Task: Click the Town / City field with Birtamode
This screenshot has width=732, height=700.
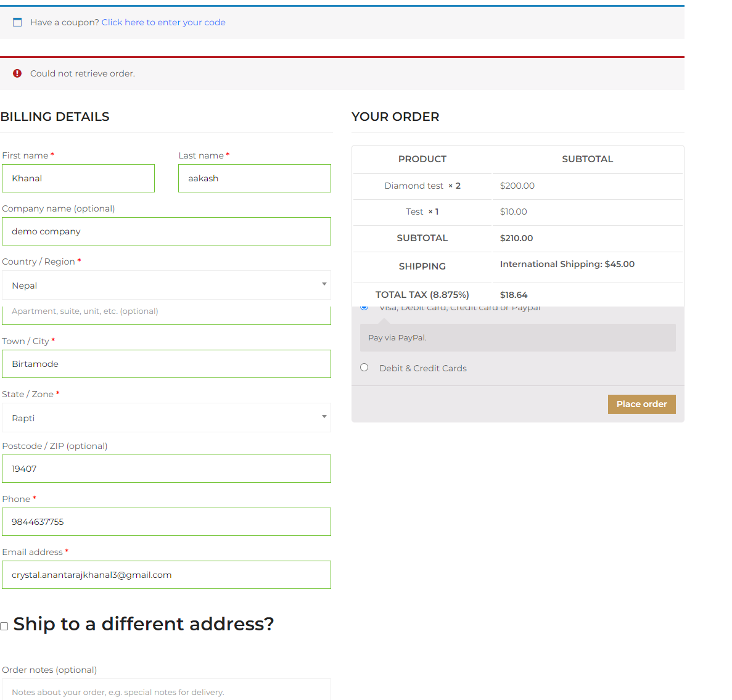Action: pos(166,364)
